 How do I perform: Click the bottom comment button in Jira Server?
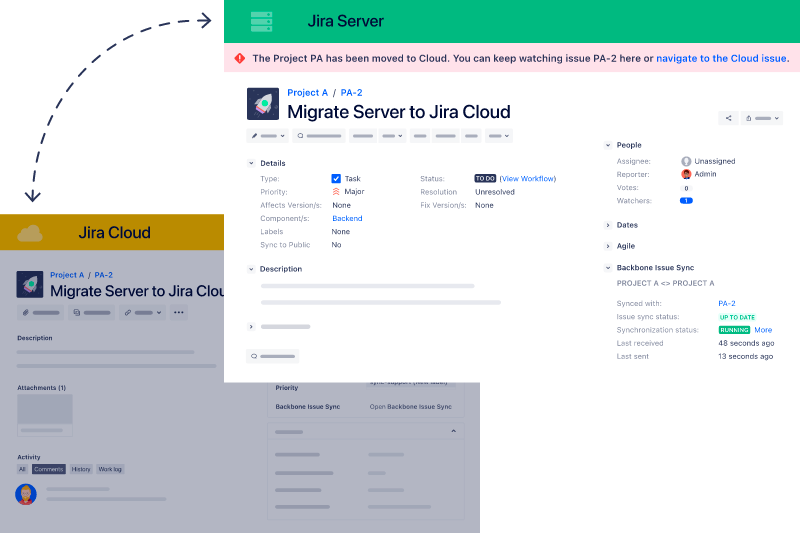272,356
